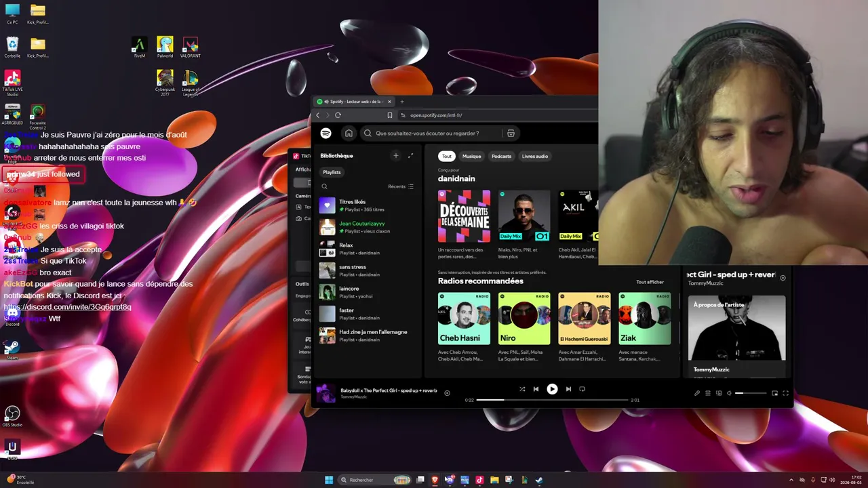868x488 pixels.
Task: Select the Podcasts filter chip
Action: (x=501, y=157)
